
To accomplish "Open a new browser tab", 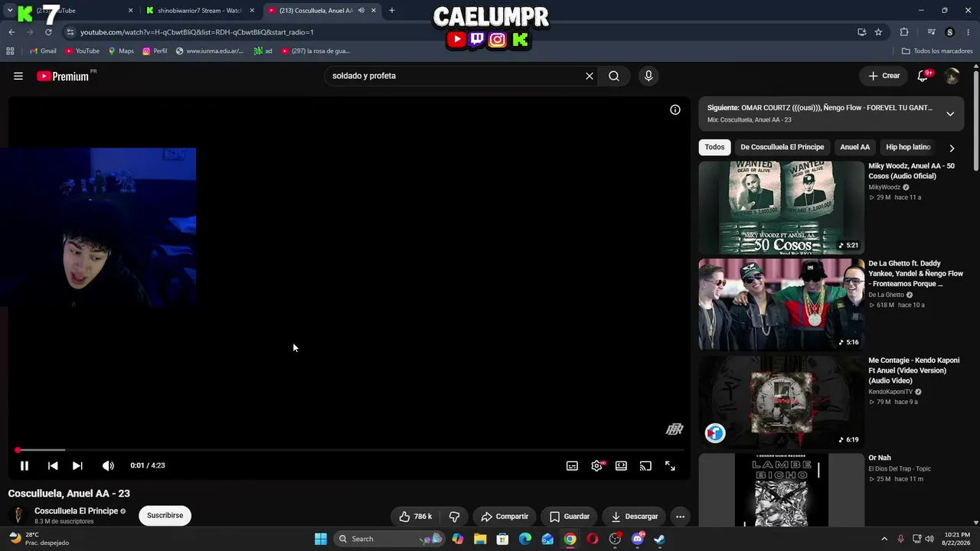I will [x=392, y=11].
